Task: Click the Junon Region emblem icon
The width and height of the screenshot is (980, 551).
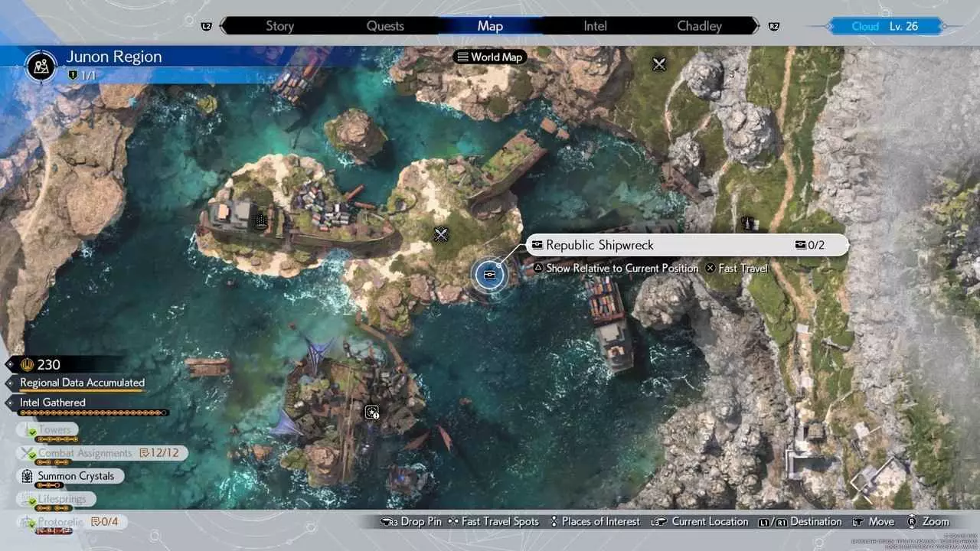Action: (x=41, y=66)
